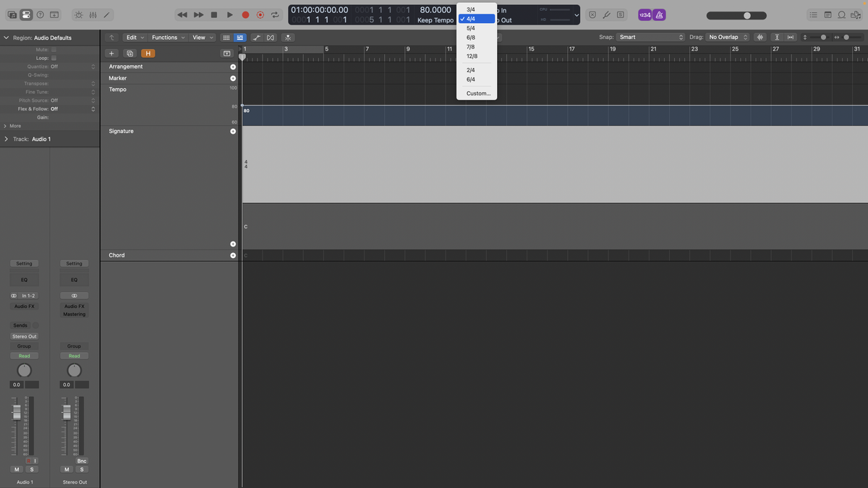Click the Tuner icon in the control bar

pyautogui.click(x=606, y=14)
